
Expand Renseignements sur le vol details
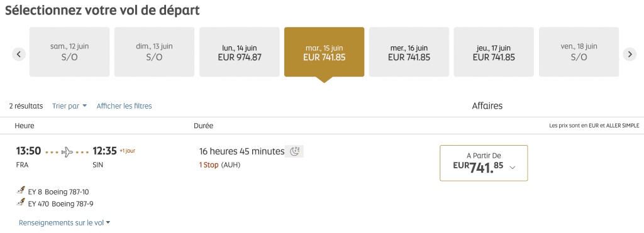65,223
